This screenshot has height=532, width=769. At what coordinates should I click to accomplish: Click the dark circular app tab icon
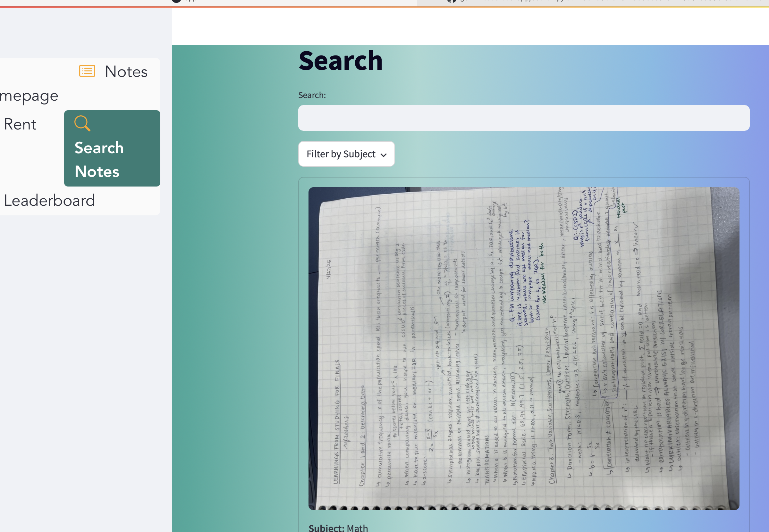click(x=176, y=1)
